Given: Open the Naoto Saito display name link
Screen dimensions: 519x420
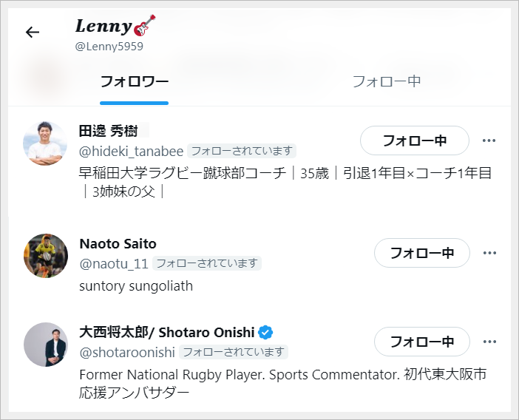Looking at the screenshot, I should pyautogui.click(x=118, y=244).
